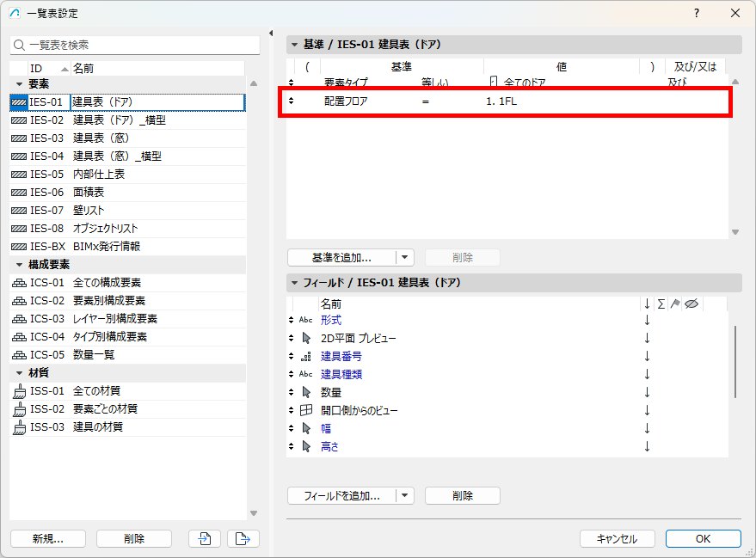Screen dimensions: 756x558
Task: Click the ICS-01 component schedule icon
Action: pyautogui.click(x=19, y=283)
